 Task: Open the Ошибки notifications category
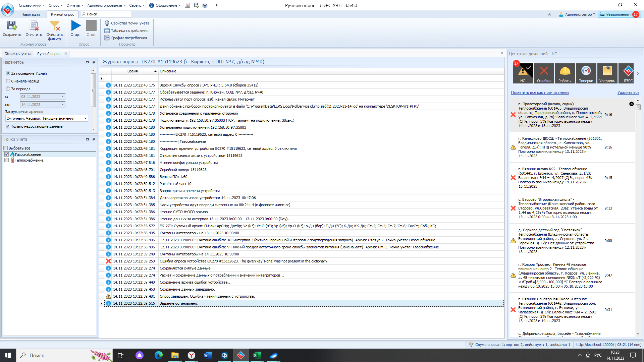point(544,73)
